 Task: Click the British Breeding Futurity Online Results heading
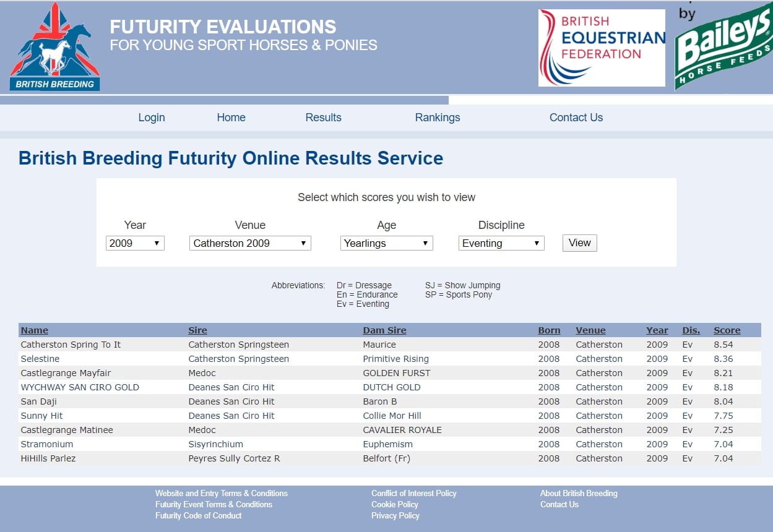tap(231, 158)
